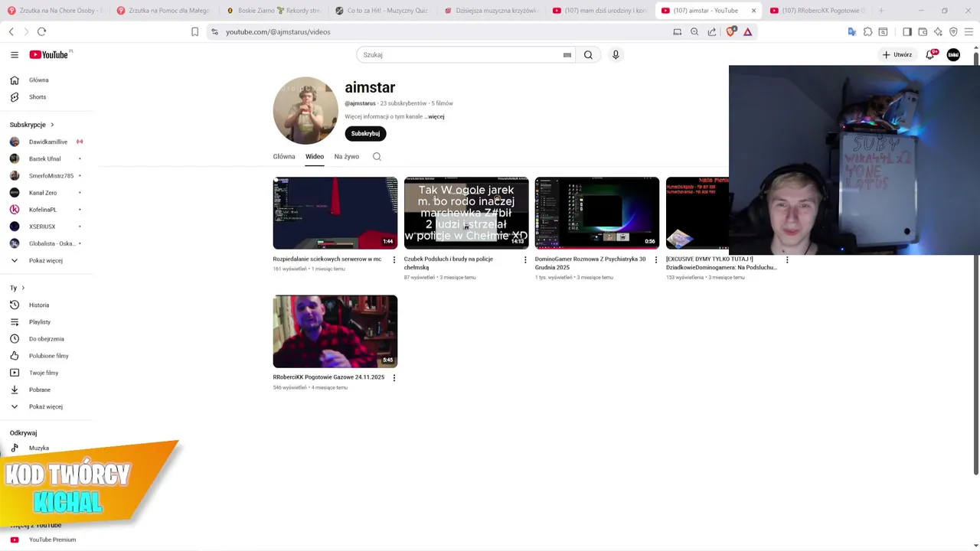The height and width of the screenshot is (551, 980).
Task: Bookmark this page in the browser
Action: point(194,31)
